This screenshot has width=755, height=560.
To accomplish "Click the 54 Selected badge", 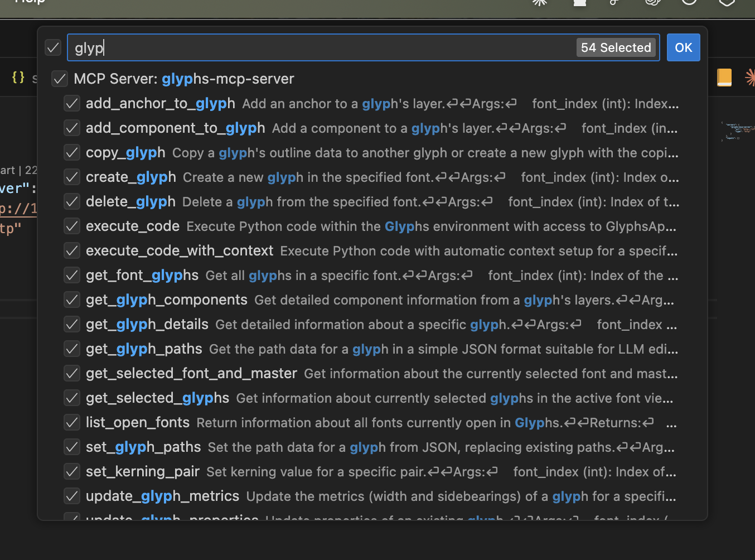I will tap(616, 48).
